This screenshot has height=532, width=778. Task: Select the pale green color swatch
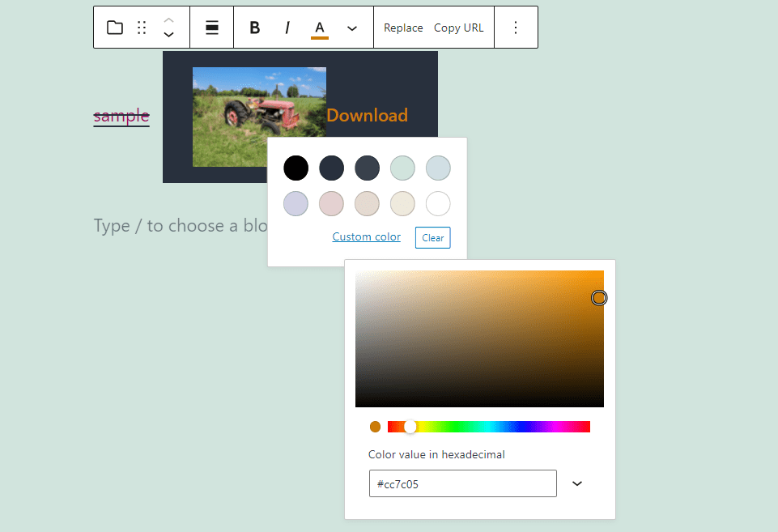point(402,168)
